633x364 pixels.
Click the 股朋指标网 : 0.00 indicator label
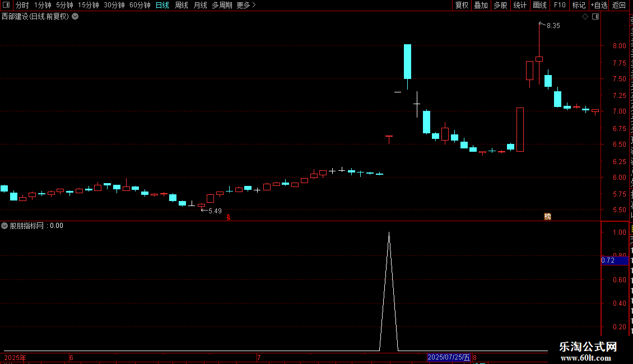pos(36,226)
